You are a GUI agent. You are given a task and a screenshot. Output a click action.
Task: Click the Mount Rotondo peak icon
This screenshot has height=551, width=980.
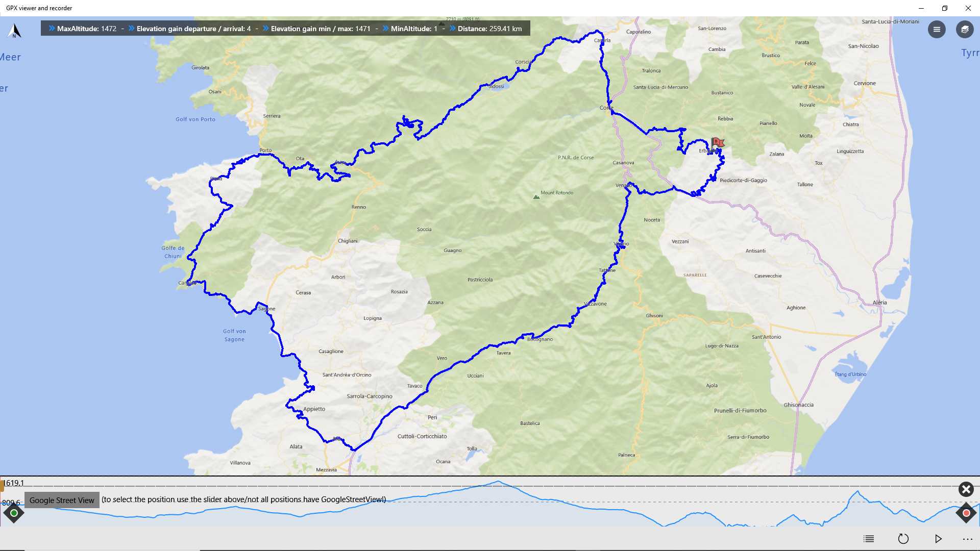pyautogui.click(x=536, y=197)
